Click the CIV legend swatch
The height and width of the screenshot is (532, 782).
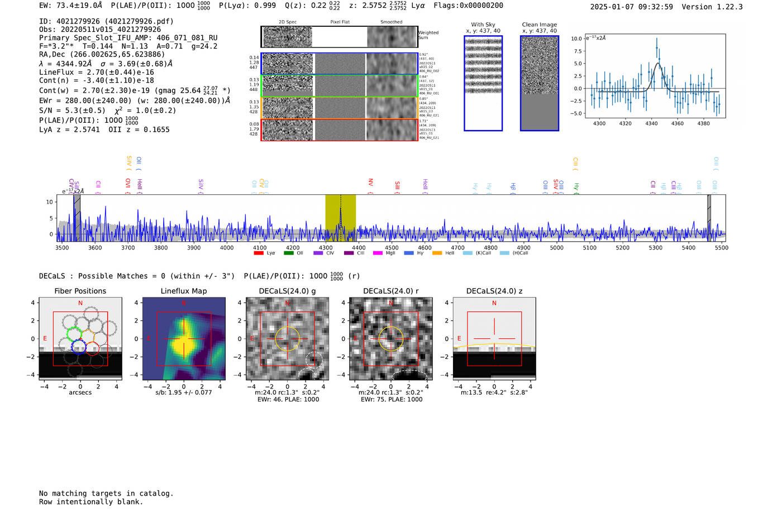click(x=318, y=253)
